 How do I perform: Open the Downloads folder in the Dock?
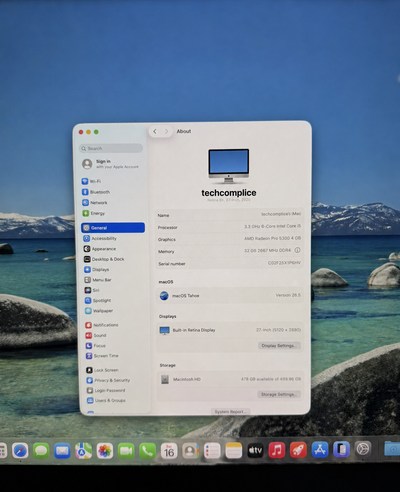point(392,448)
